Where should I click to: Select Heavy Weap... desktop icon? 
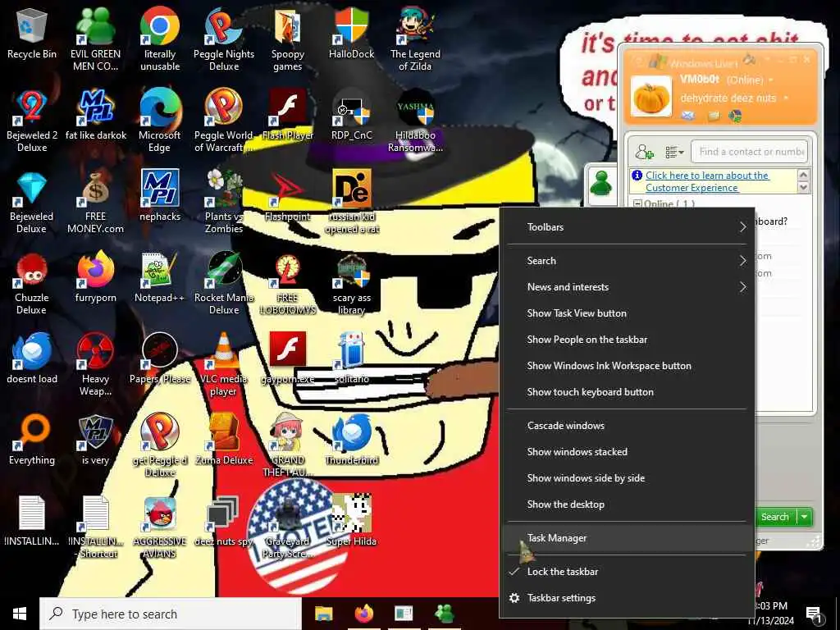(95, 365)
